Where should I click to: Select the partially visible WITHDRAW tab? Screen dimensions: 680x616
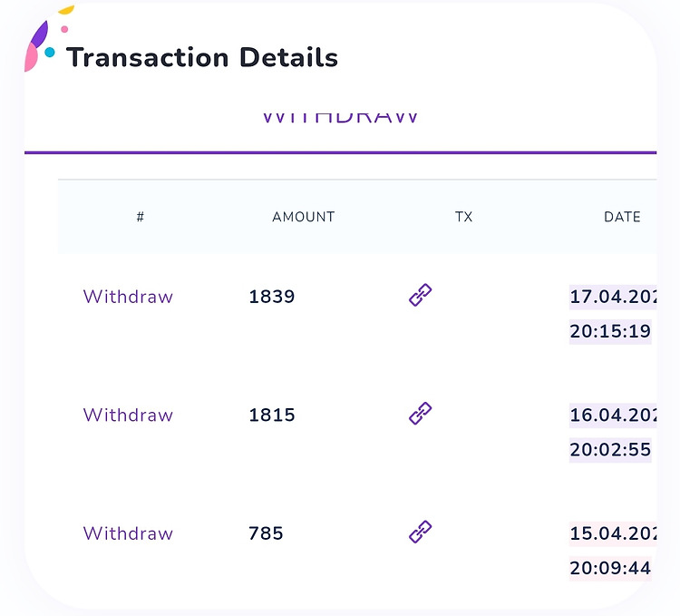point(340,118)
